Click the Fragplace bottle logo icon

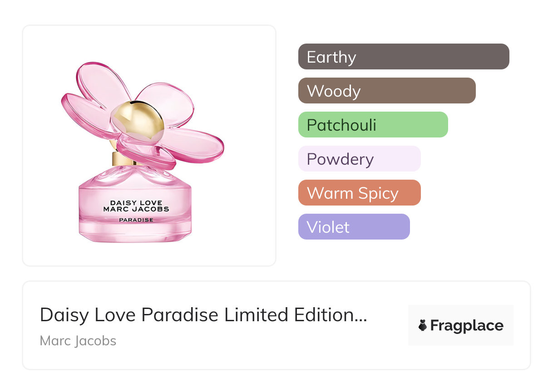click(423, 326)
